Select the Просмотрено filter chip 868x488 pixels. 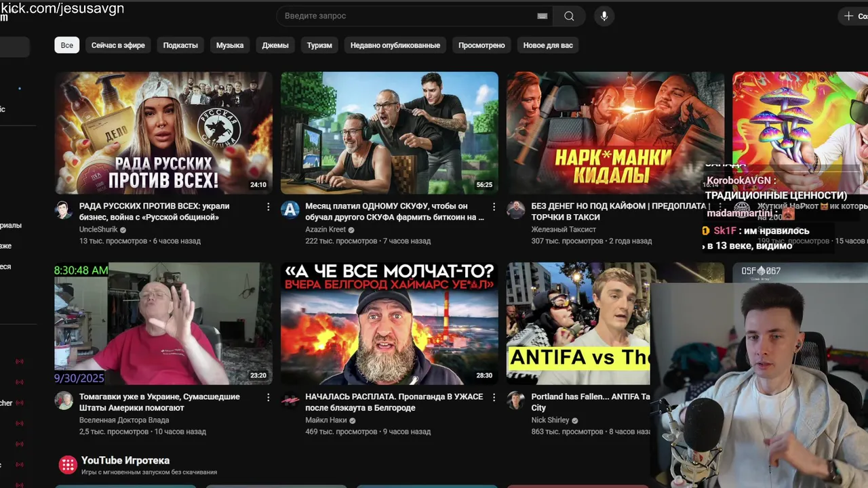tap(481, 45)
